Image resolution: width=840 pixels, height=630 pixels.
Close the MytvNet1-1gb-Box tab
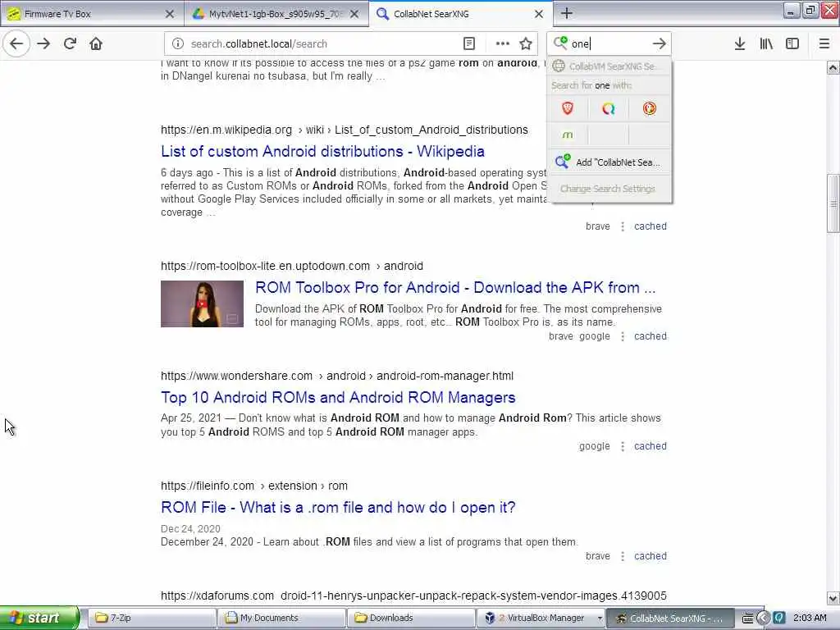click(x=354, y=14)
